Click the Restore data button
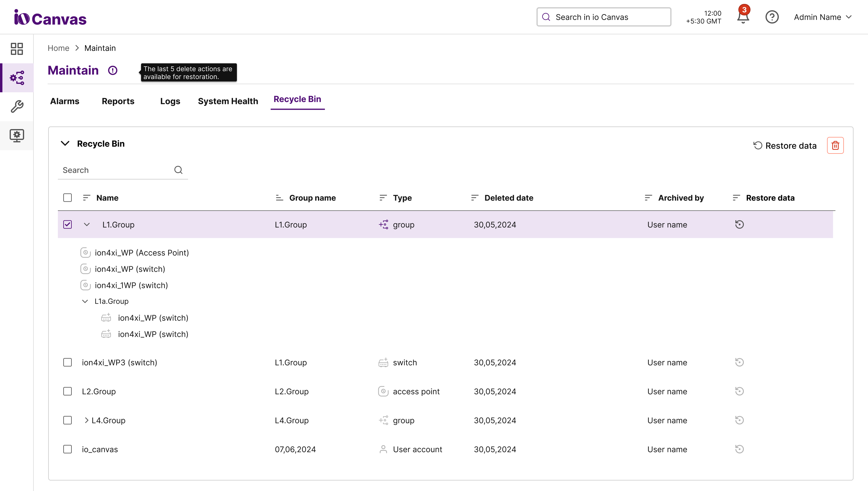 [x=785, y=146]
